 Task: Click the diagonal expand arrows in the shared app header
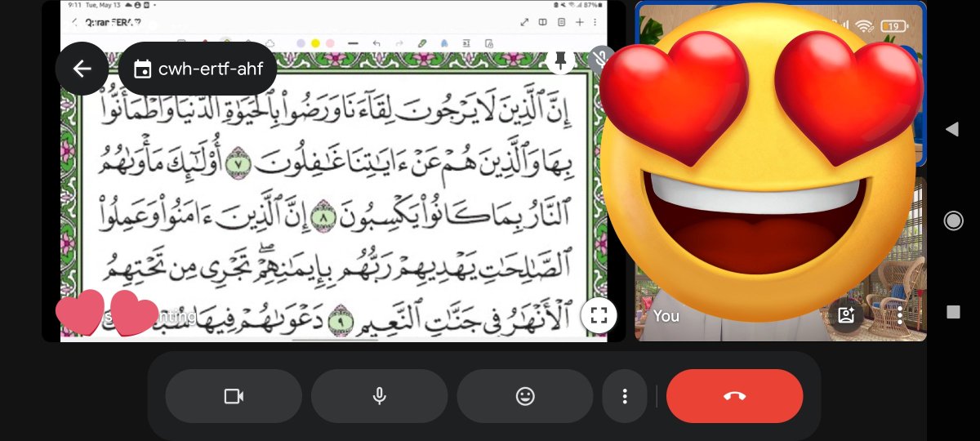pyautogui.click(x=525, y=22)
